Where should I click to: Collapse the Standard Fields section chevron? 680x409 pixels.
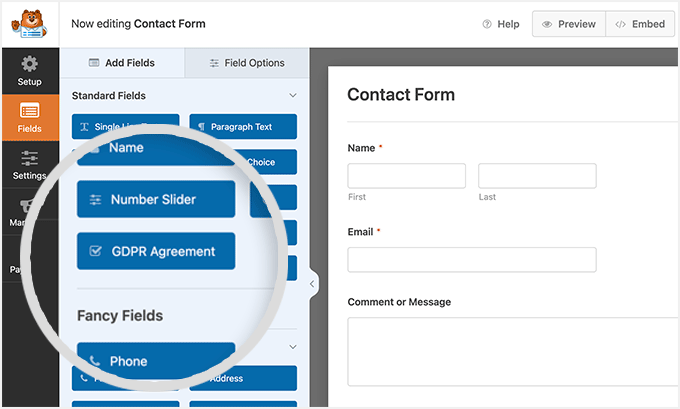click(293, 95)
